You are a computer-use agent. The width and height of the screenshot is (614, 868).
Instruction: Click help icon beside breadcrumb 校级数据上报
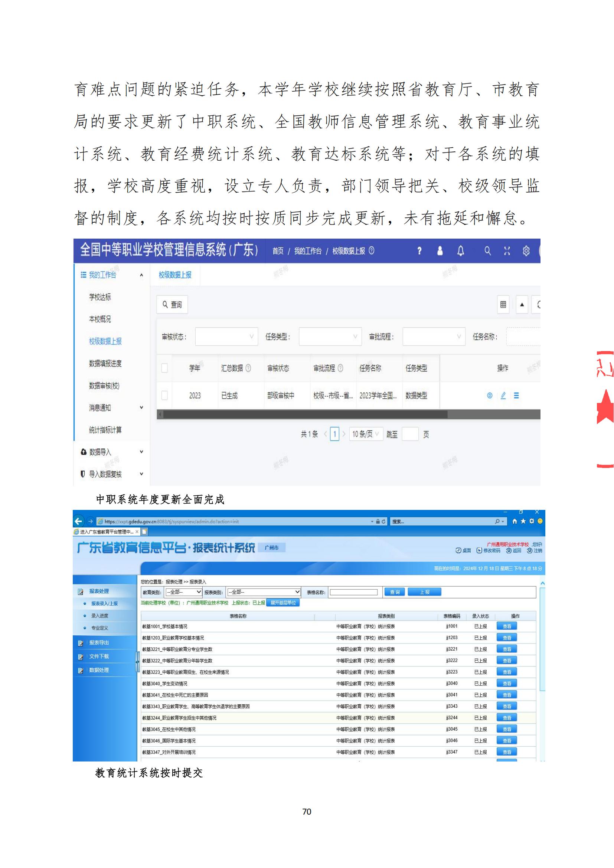point(371,250)
